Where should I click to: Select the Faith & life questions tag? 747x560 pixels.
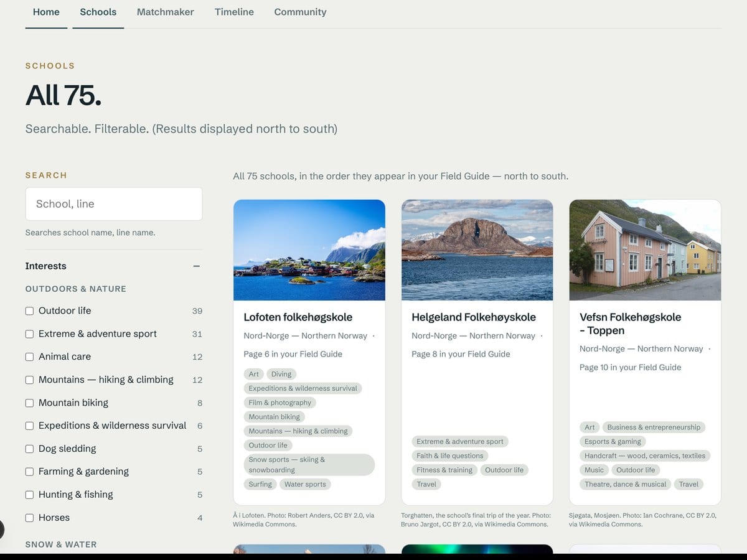450,455
